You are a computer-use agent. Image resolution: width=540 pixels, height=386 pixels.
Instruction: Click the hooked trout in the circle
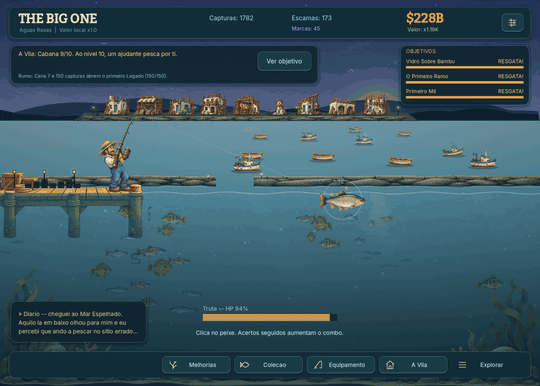[x=342, y=200]
